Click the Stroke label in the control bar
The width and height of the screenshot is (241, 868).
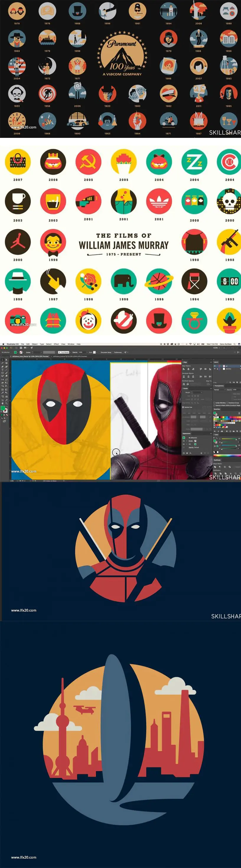(28, 352)
